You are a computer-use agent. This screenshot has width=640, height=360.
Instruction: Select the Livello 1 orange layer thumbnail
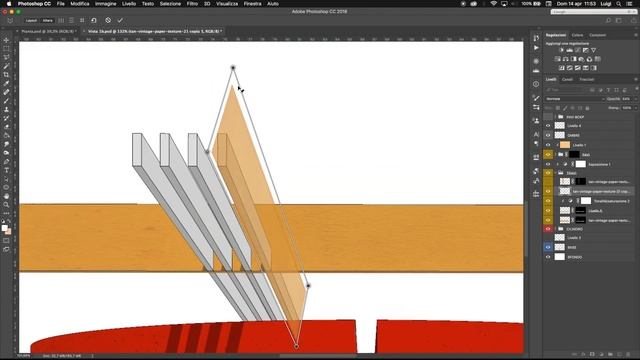pos(565,145)
